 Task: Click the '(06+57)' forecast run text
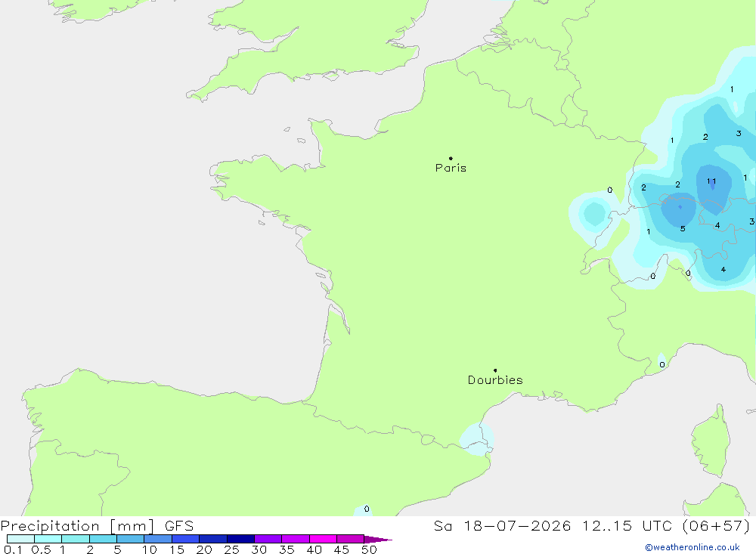[717, 525]
